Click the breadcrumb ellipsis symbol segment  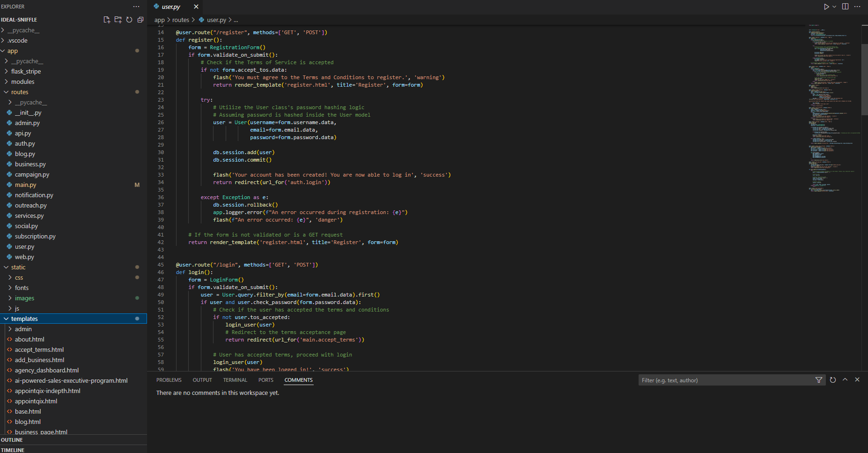236,20
